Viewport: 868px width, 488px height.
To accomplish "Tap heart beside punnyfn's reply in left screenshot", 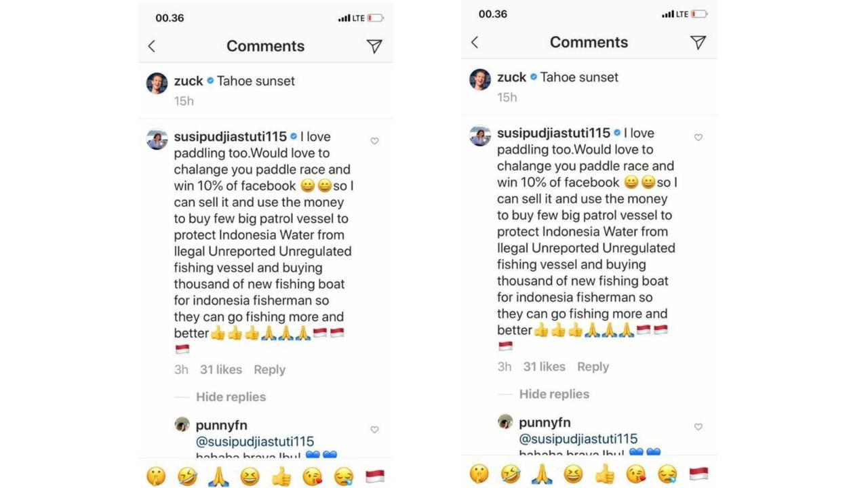I will (374, 430).
